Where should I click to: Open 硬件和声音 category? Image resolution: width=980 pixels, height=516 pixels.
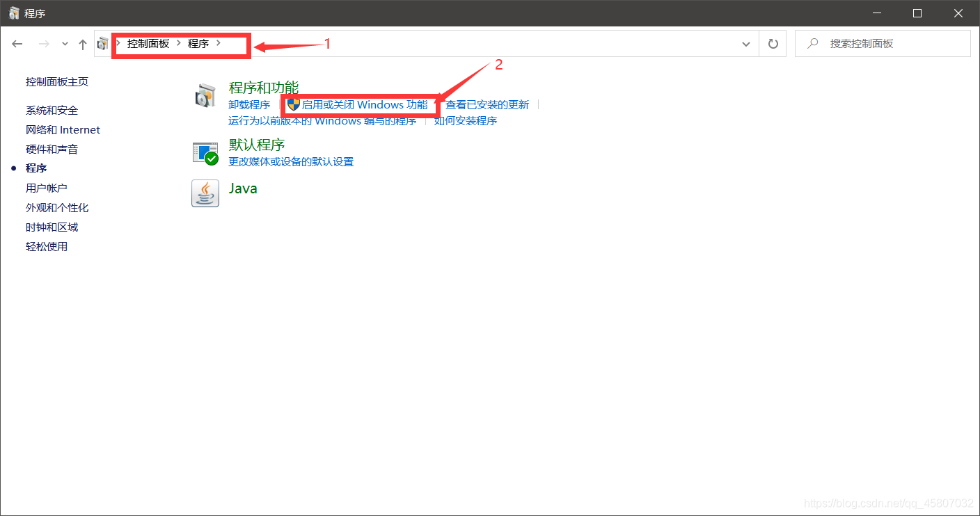pyautogui.click(x=52, y=149)
